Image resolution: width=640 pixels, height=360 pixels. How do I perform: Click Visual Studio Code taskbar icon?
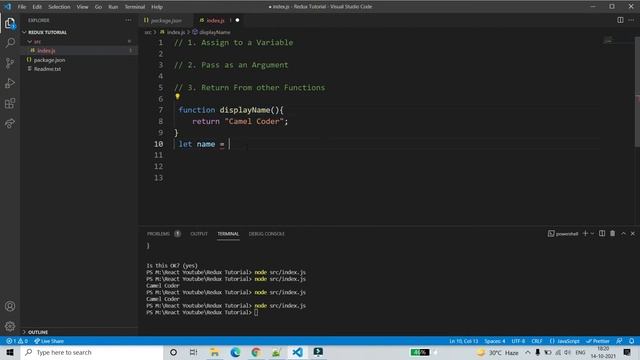pos(298,352)
